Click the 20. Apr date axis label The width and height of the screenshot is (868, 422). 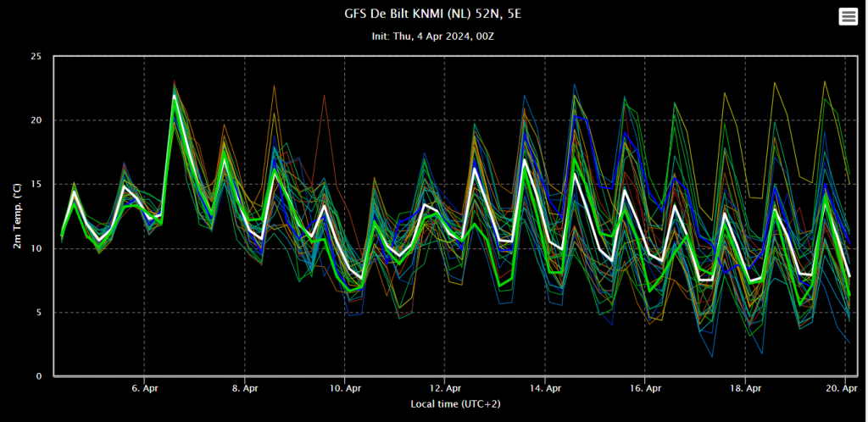pyautogui.click(x=845, y=388)
